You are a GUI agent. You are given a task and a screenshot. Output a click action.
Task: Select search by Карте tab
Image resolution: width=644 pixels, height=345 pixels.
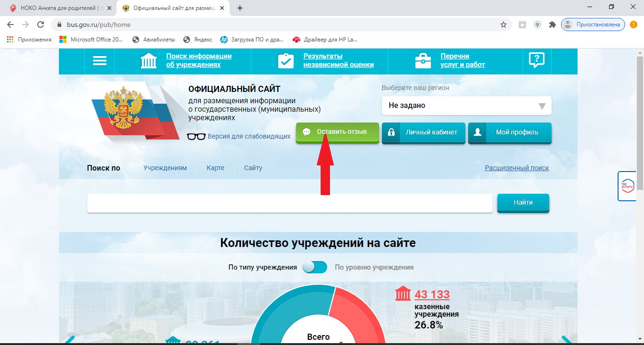pos(215,168)
